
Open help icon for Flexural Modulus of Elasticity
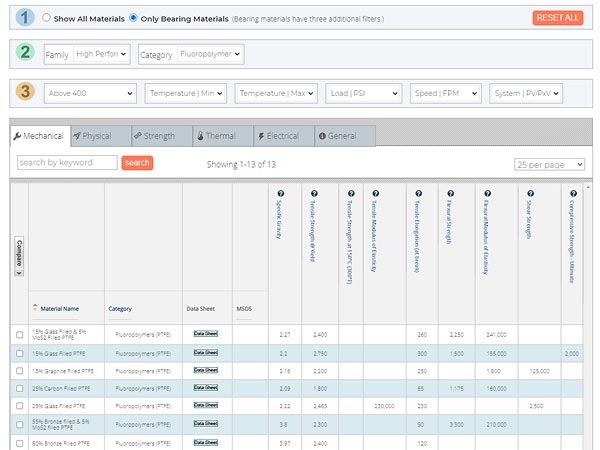tap(487, 193)
